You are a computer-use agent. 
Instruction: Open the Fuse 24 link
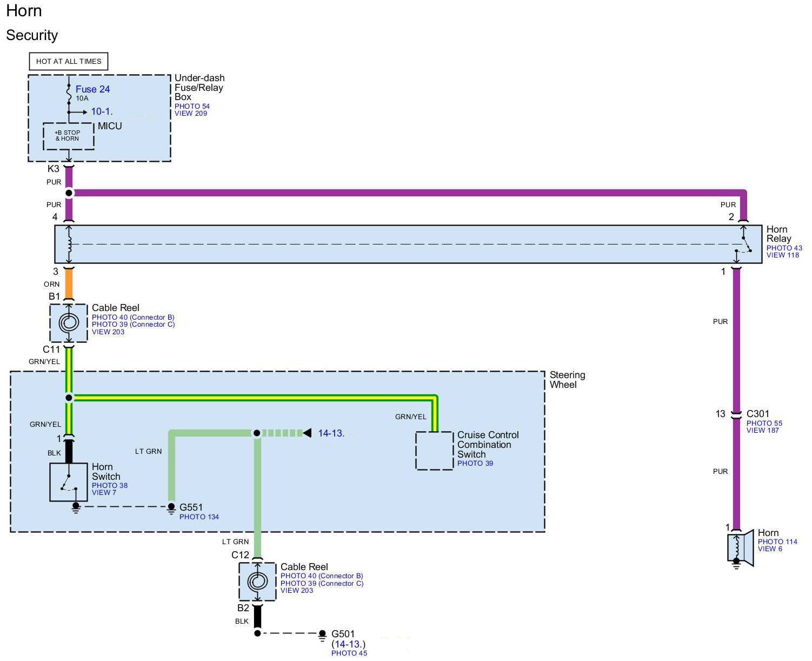coord(92,89)
